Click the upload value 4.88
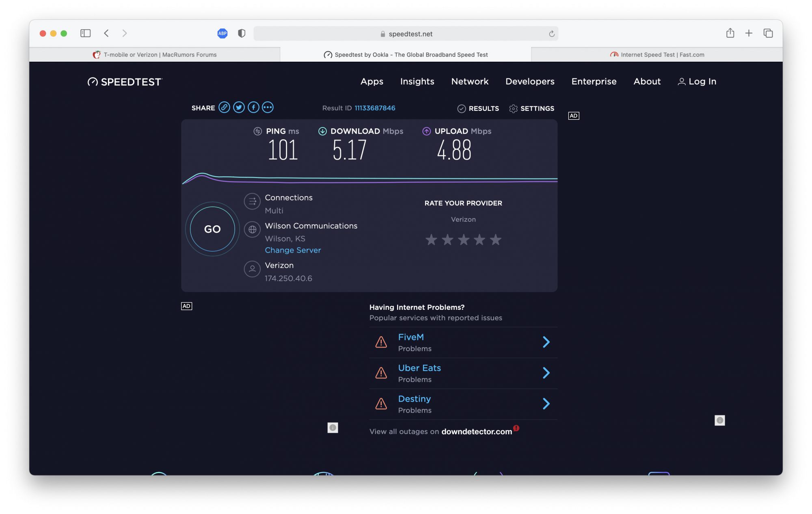The image size is (812, 514). [454, 150]
